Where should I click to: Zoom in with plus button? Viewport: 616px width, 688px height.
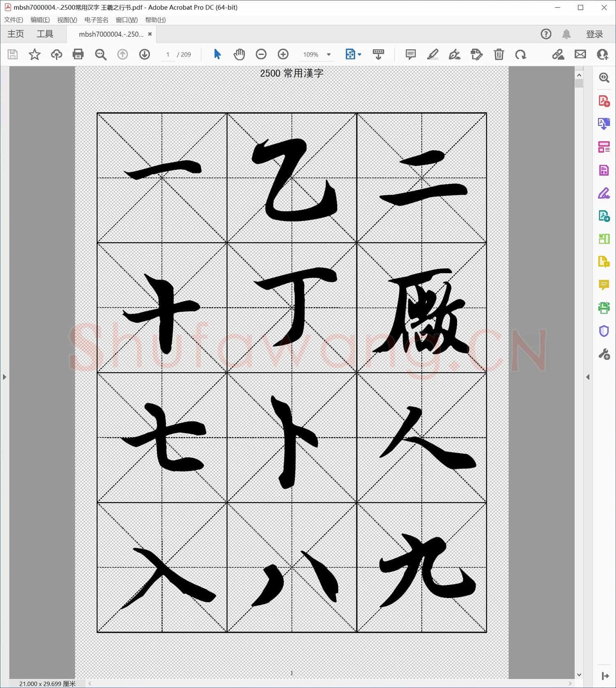(x=283, y=54)
